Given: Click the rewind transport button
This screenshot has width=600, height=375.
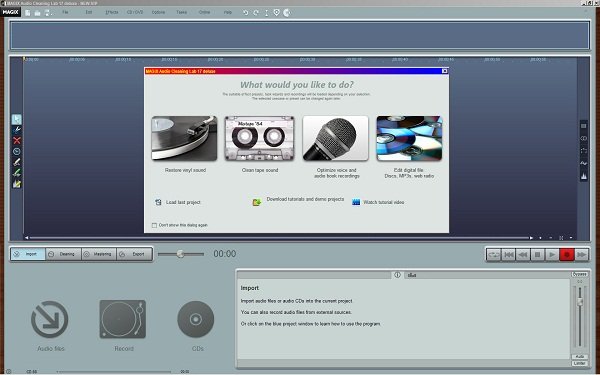Looking at the screenshot, I should (523, 254).
